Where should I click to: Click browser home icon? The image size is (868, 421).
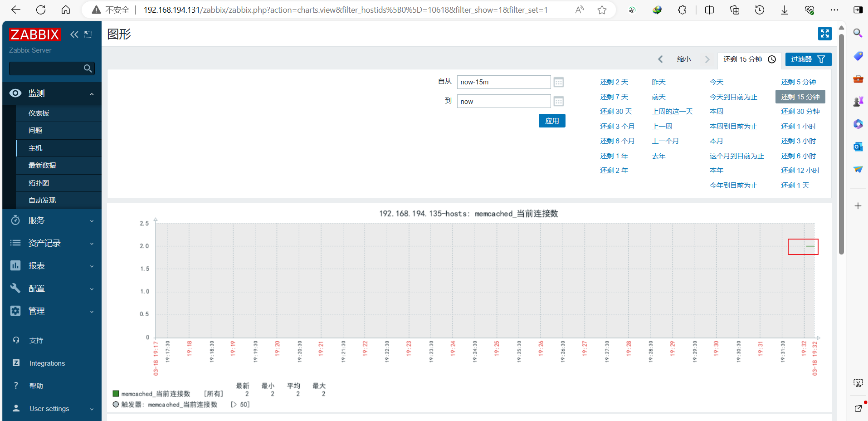[66, 10]
